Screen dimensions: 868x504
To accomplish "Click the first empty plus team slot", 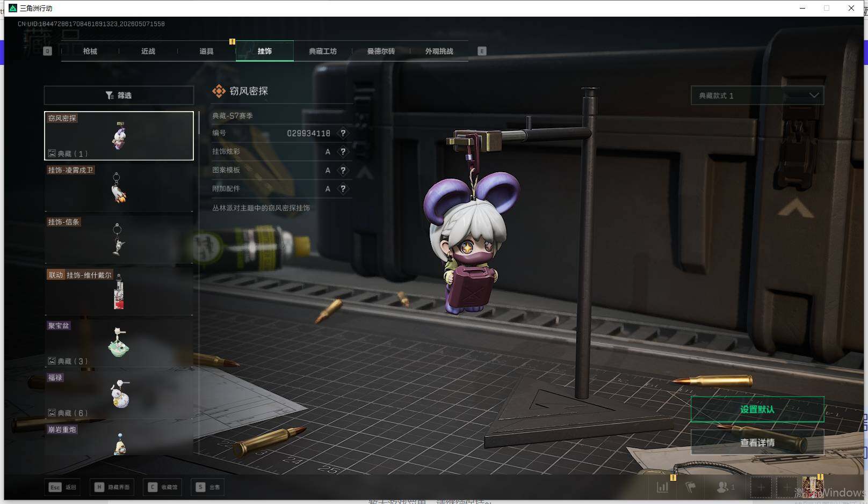I will coord(761,488).
